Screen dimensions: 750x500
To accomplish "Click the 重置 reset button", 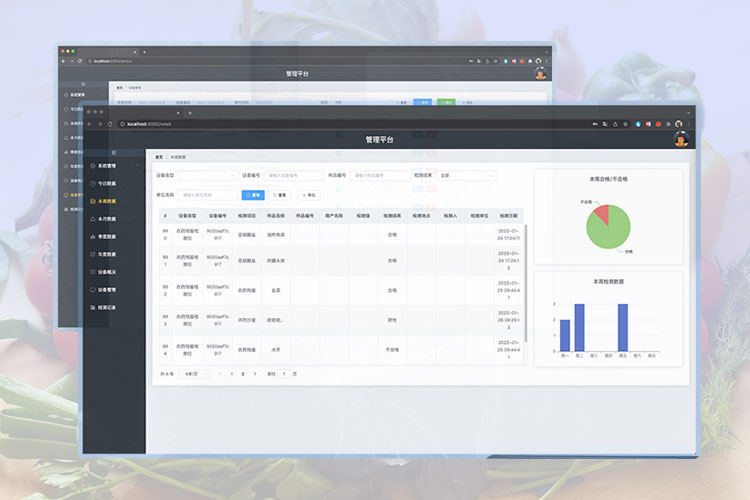I will click(280, 195).
